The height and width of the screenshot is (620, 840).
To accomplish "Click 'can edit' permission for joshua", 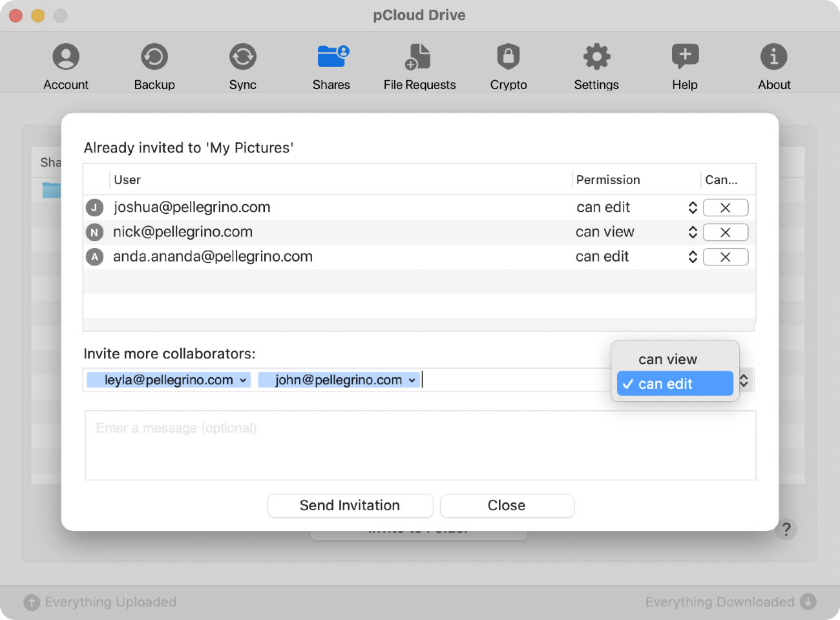I will pos(604,207).
